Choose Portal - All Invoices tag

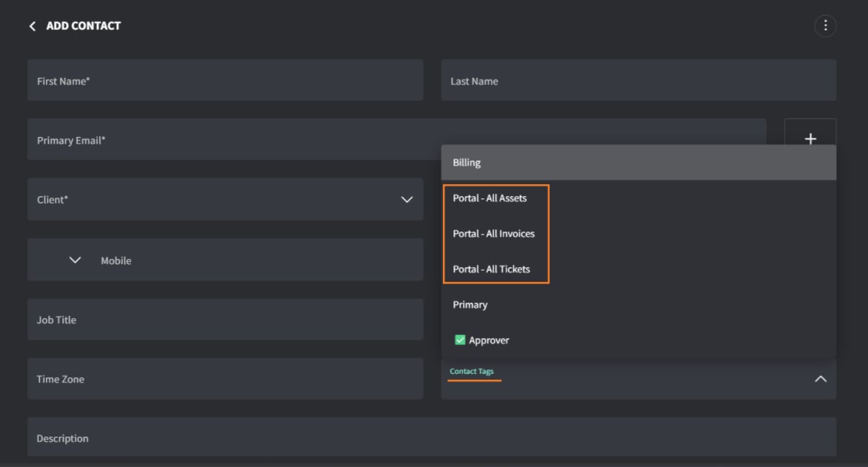tap(638, 234)
